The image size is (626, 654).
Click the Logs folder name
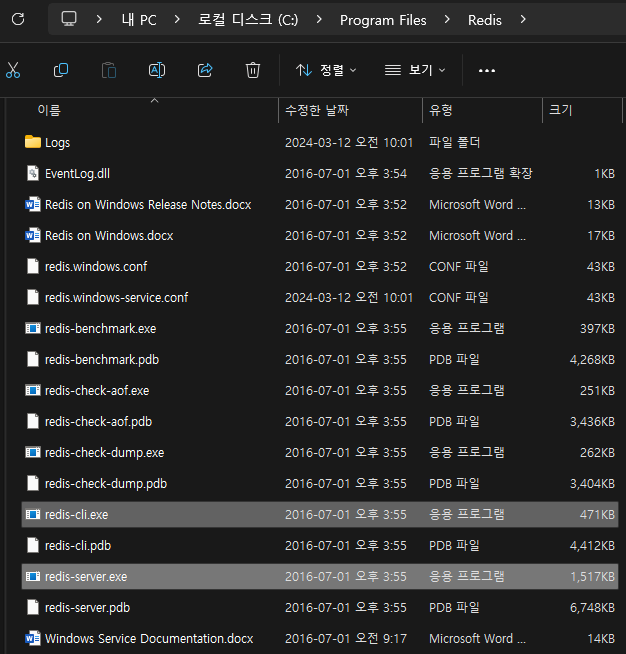(x=57, y=143)
